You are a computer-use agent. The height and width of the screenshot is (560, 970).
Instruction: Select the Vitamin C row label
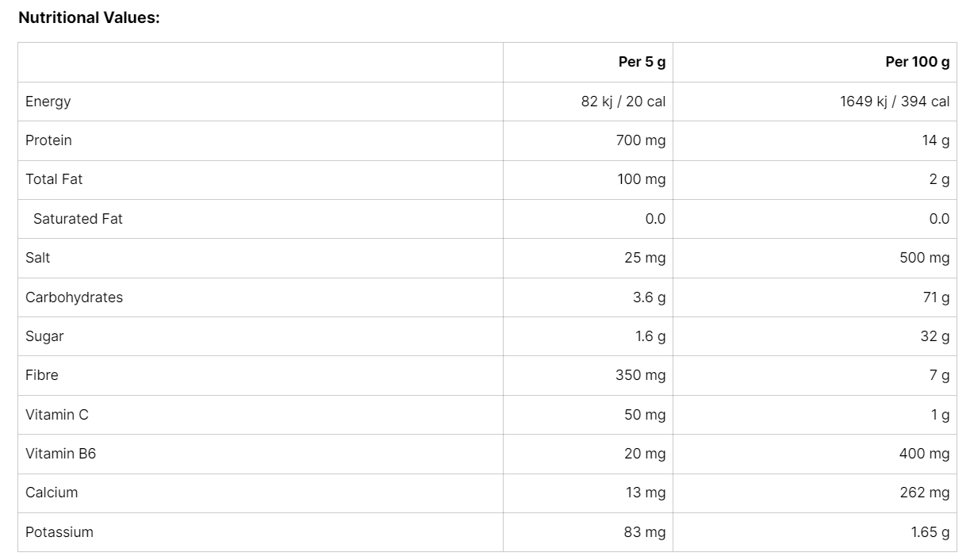pyautogui.click(x=57, y=415)
